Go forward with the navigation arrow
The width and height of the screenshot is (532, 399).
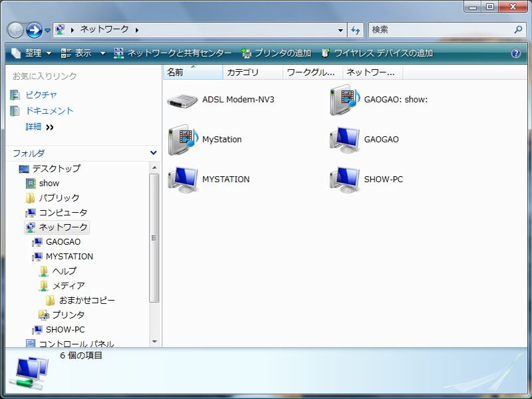pyautogui.click(x=34, y=30)
